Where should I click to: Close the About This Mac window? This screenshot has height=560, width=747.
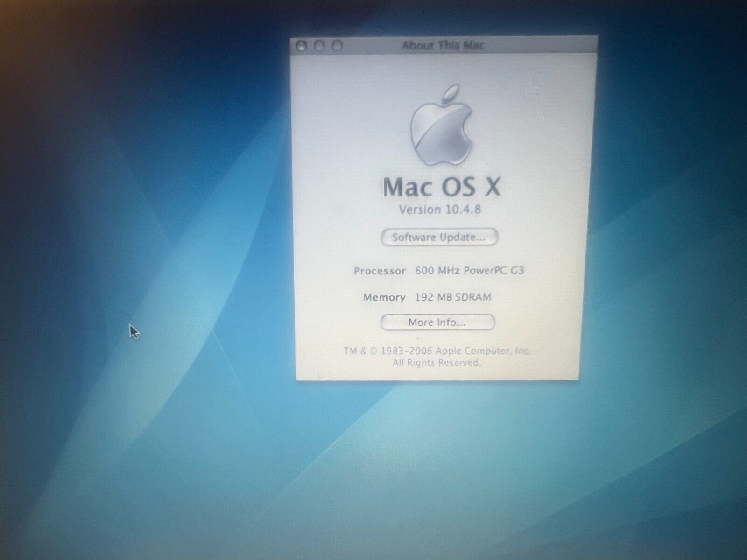tap(302, 46)
